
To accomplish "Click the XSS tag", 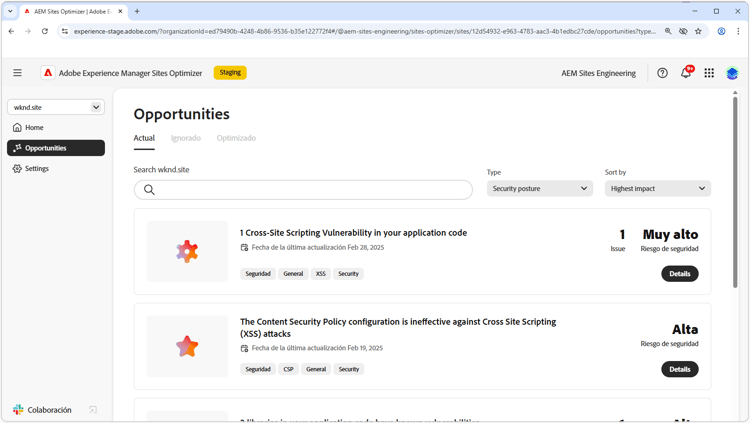I will pos(320,274).
